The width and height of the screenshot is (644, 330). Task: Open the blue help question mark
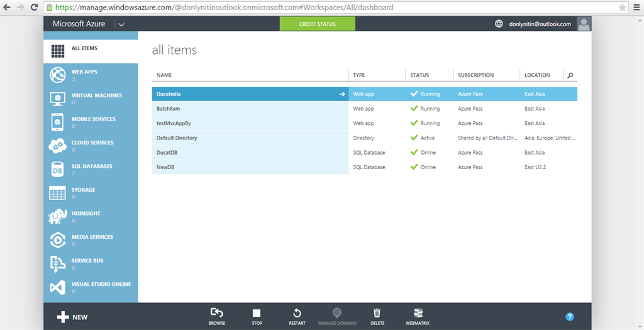570,316
